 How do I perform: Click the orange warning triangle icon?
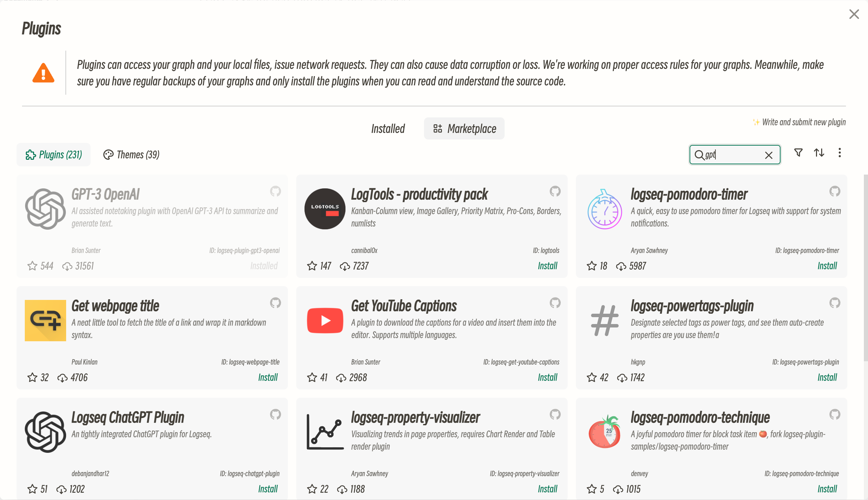pyautogui.click(x=43, y=73)
